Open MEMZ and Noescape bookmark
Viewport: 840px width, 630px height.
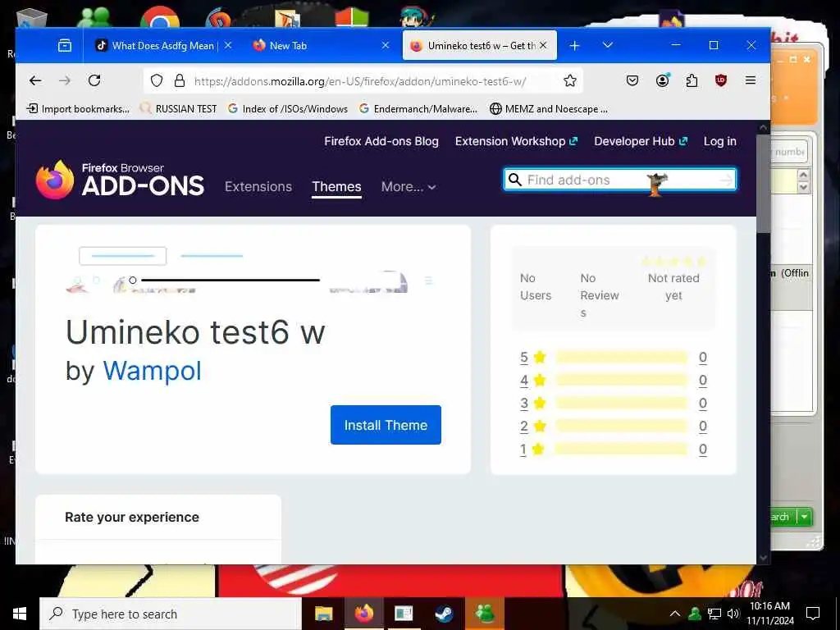click(x=549, y=109)
